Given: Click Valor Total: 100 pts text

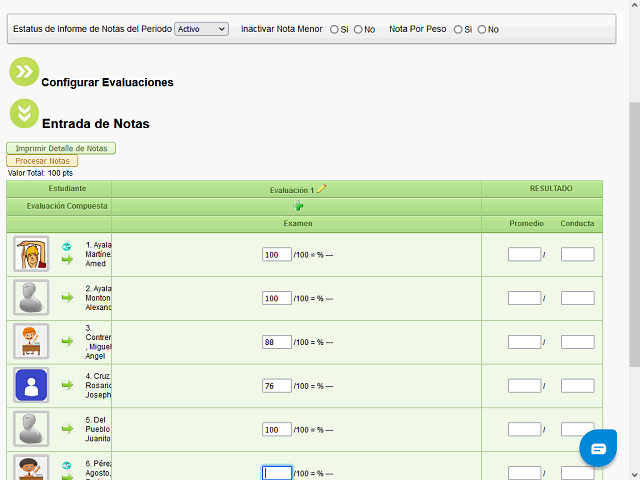Looking at the screenshot, I should [40, 173].
